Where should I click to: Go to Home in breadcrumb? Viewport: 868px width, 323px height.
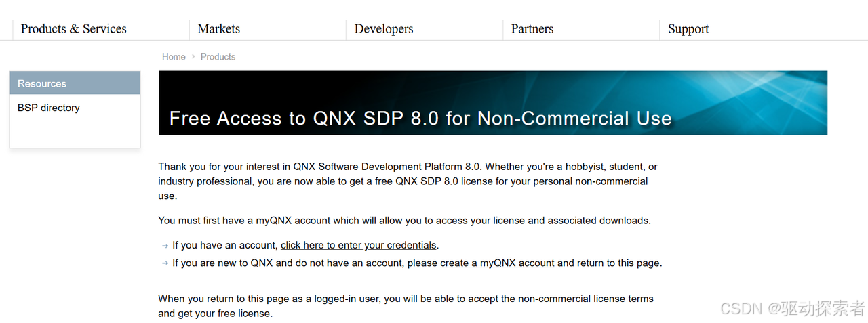pos(174,57)
